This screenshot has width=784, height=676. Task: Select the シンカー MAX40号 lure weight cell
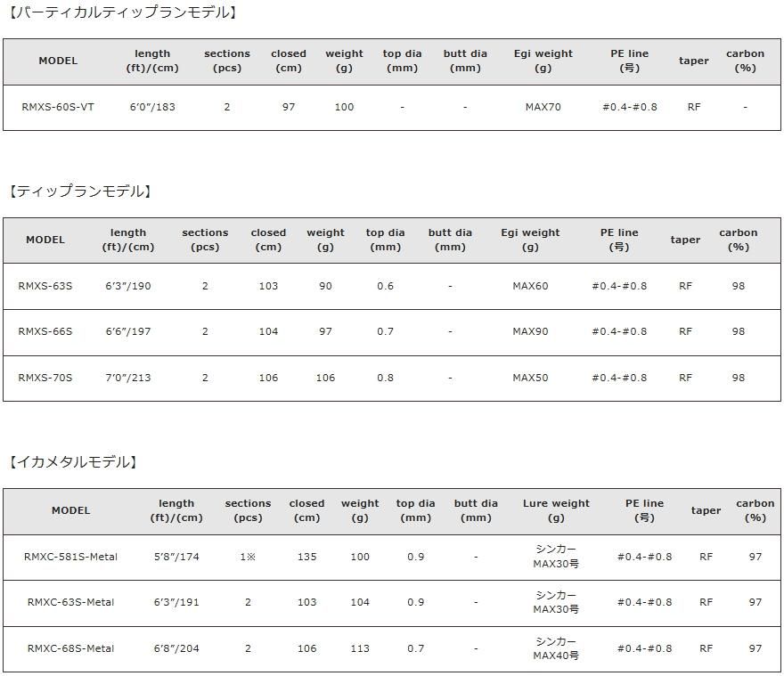tap(556, 648)
